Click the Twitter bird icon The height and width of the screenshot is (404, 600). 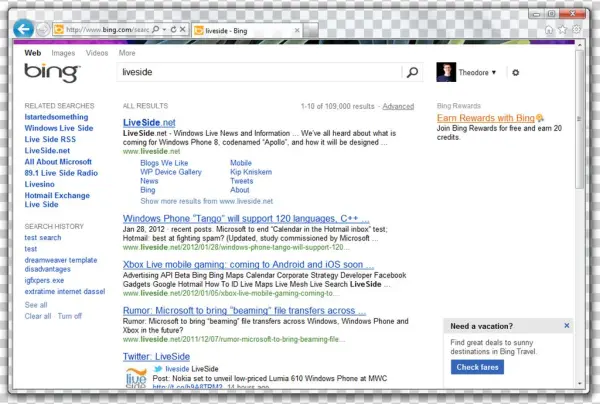click(158, 369)
